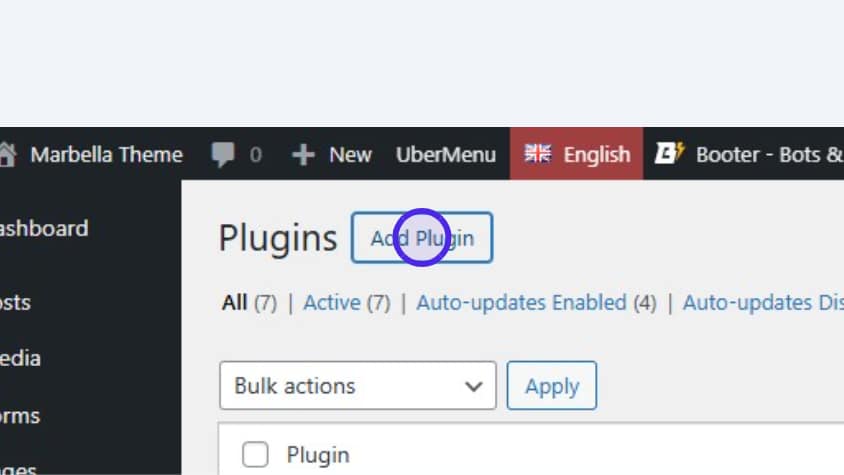
Task: Open Posts in the sidebar menu
Action: (16, 302)
